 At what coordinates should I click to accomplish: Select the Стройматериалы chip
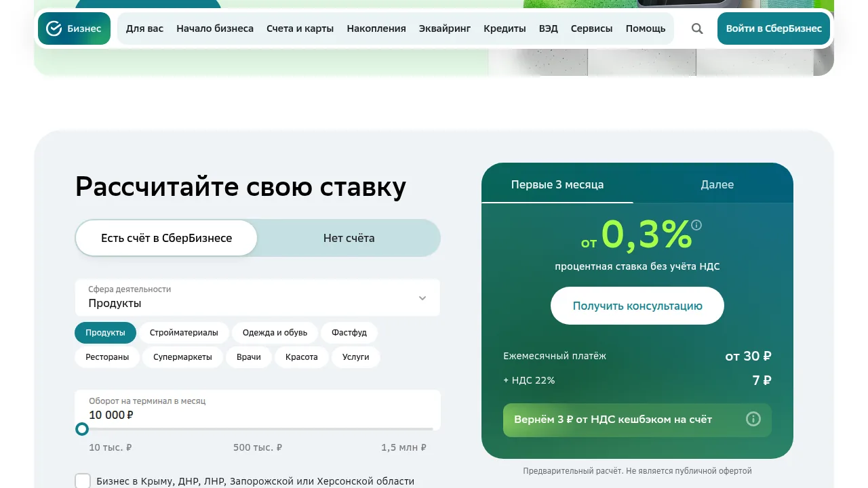tap(184, 333)
